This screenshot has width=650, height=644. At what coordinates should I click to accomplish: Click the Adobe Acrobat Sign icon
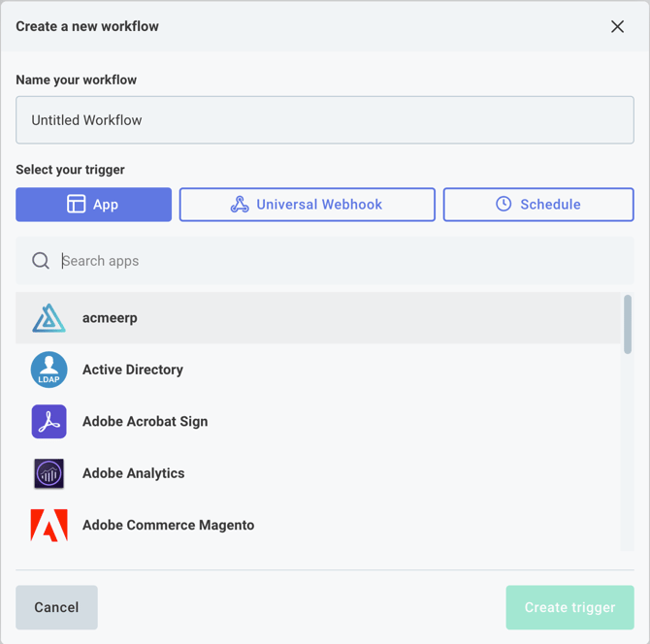[49, 422]
